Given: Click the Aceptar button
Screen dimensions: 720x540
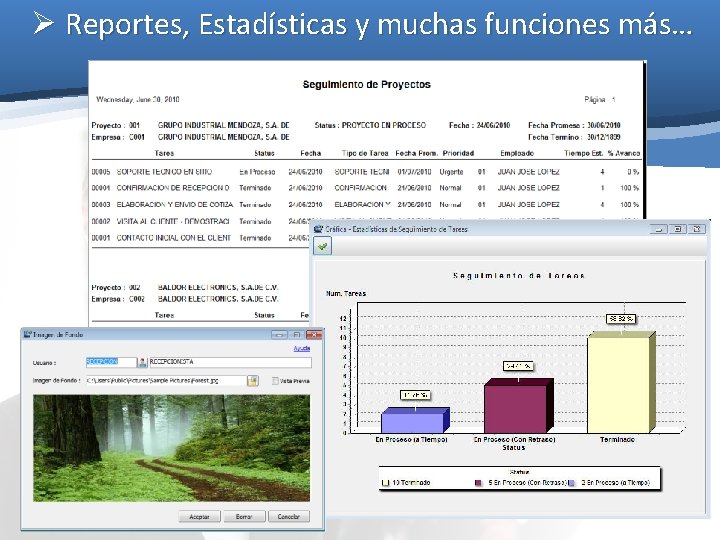Looking at the screenshot, I should [199, 517].
